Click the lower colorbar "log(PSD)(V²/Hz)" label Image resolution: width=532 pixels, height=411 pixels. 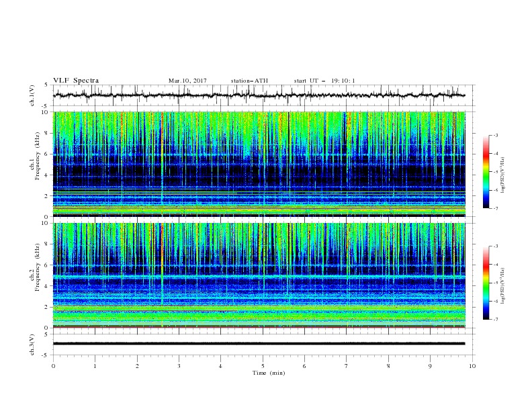[502, 286]
